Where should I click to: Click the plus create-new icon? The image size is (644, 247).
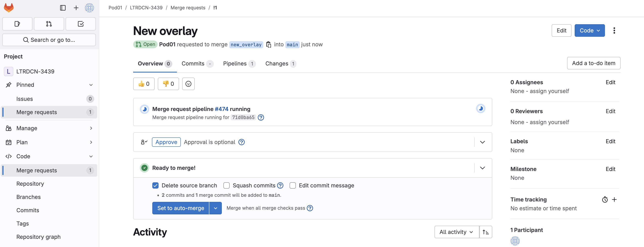click(x=76, y=8)
